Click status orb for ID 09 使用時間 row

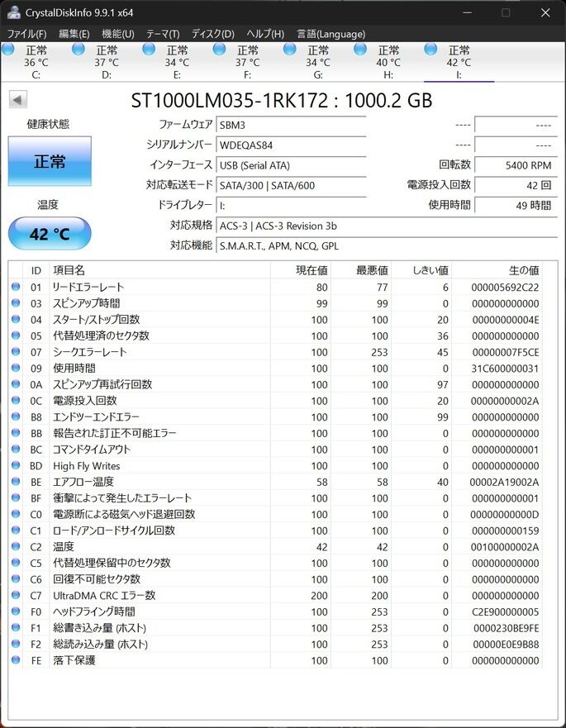[x=16, y=368]
